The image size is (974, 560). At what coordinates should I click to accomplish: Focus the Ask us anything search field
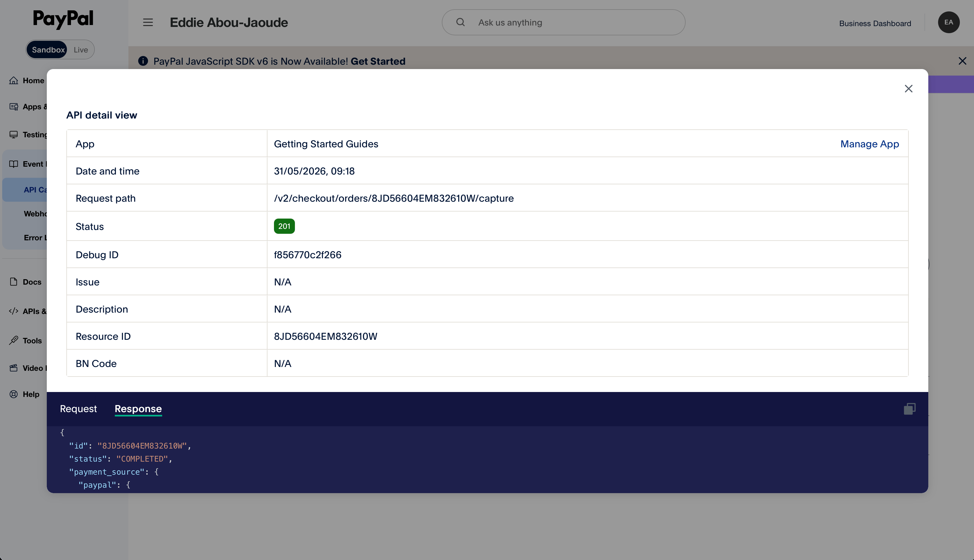point(563,22)
